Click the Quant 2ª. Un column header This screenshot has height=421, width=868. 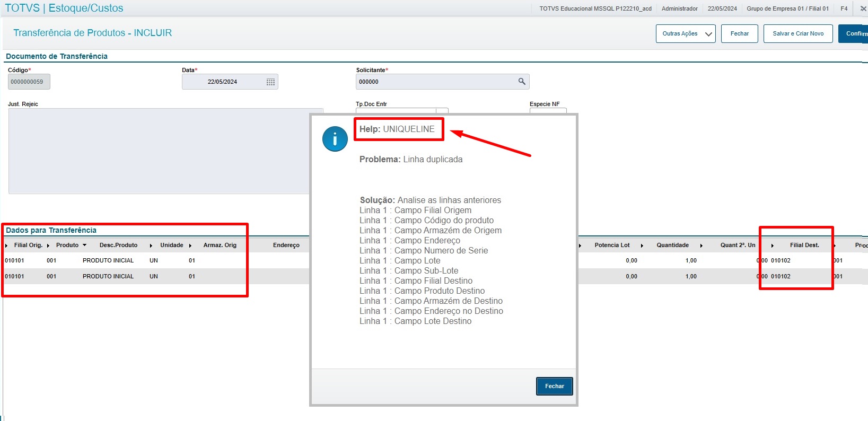738,245
